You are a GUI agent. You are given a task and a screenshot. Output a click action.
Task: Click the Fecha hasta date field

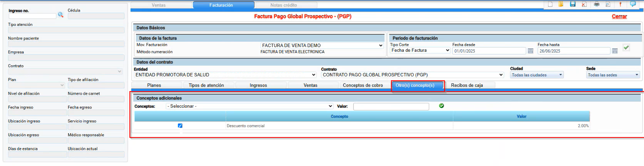click(x=574, y=51)
